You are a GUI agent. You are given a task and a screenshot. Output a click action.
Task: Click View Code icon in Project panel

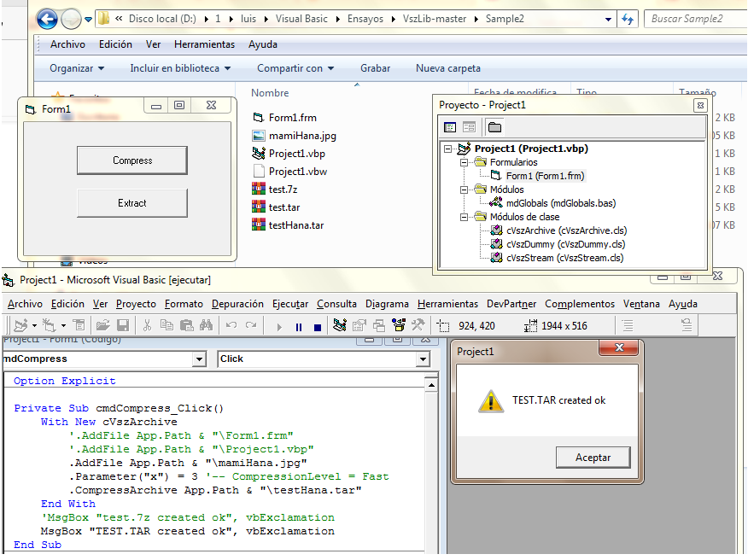(x=450, y=127)
